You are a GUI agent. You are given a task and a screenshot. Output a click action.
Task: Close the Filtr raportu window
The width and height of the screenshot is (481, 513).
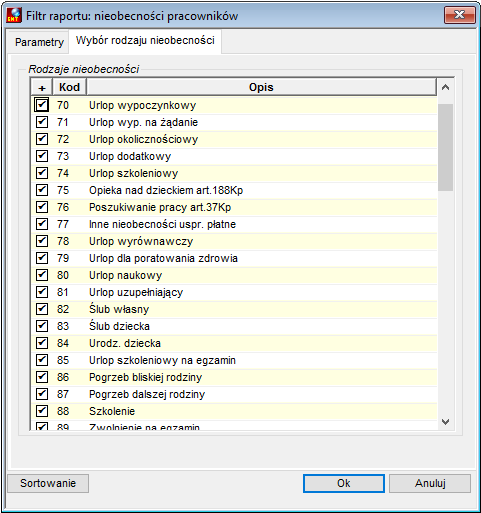460,15
